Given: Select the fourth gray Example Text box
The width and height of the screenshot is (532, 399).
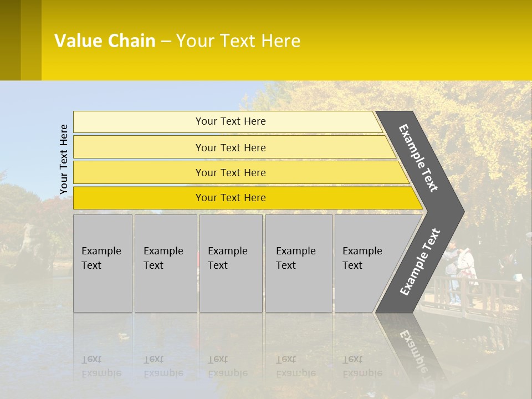Looking at the screenshot, I should point(299,263).
